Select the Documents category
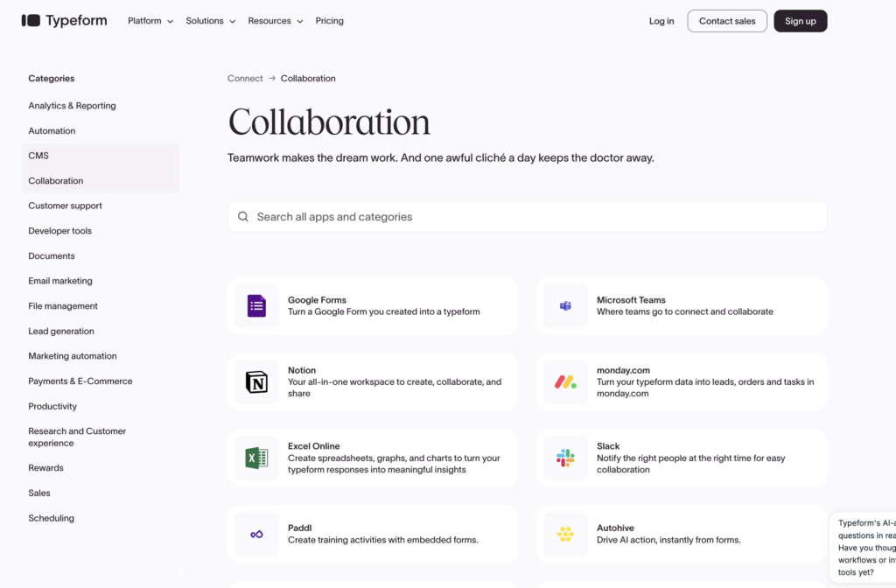 (x=52, y=256)
